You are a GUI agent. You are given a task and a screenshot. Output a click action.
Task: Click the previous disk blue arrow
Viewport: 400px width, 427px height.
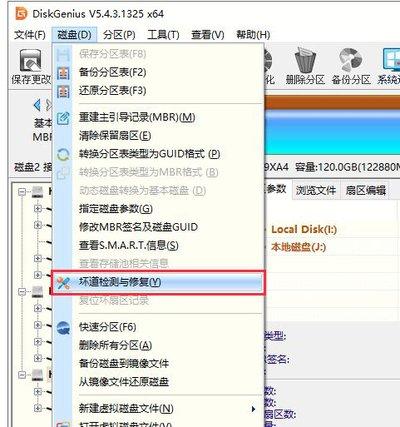[37, 105]
